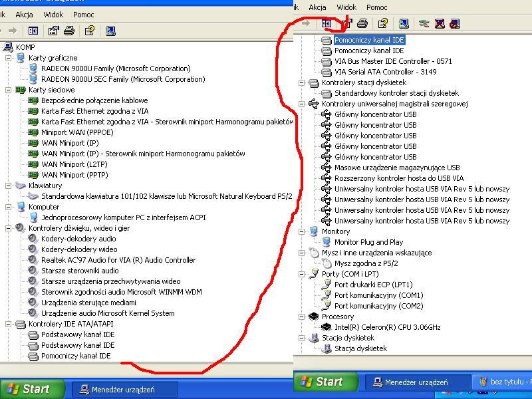Viewport: 532px width, 399px height.
Task: Scan for hardware changes in the KOMP window
Action: click(110, 31)
